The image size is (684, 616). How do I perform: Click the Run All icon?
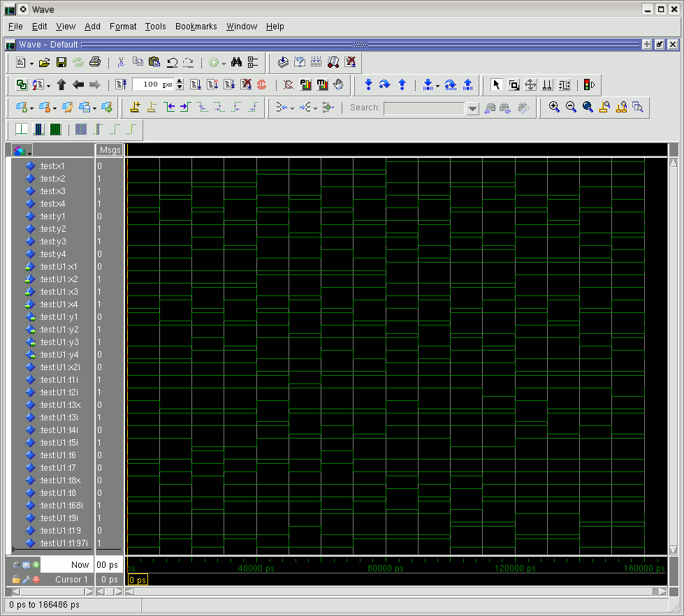(x=229, y=85)
